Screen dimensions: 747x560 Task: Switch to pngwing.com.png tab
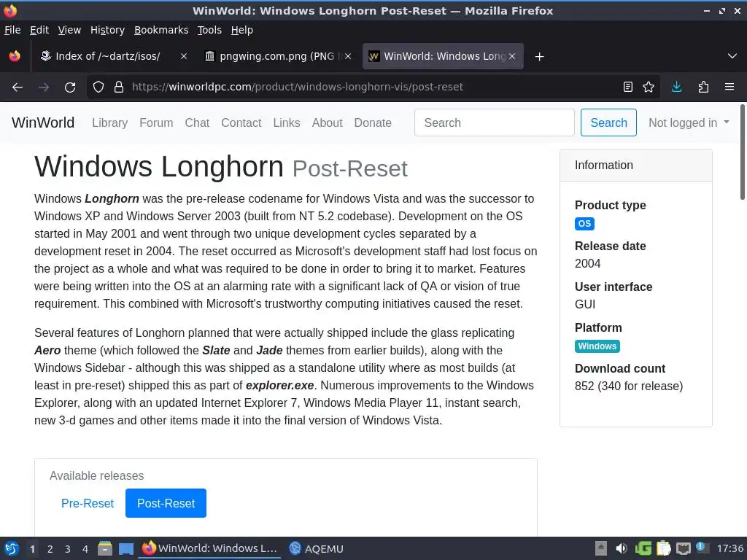click(276, 56)
